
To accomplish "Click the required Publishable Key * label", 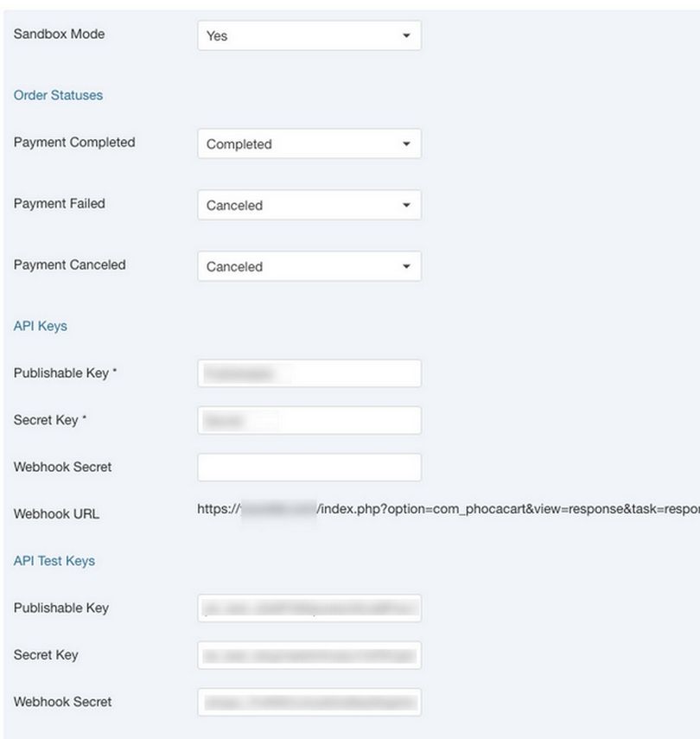I will [x=66, y=373].
